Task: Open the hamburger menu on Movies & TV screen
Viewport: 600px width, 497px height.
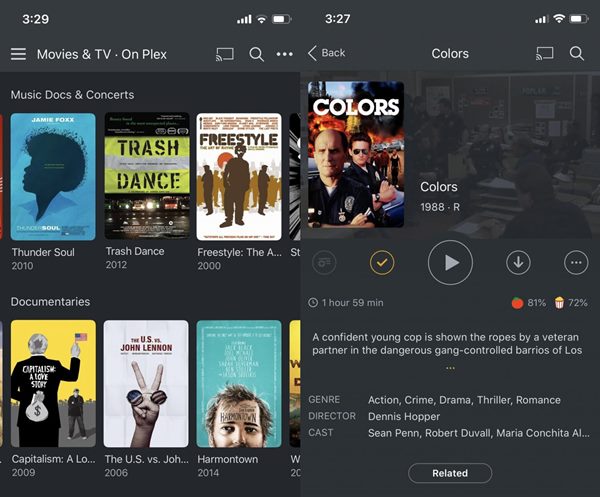Action: [x=18, y=54]
